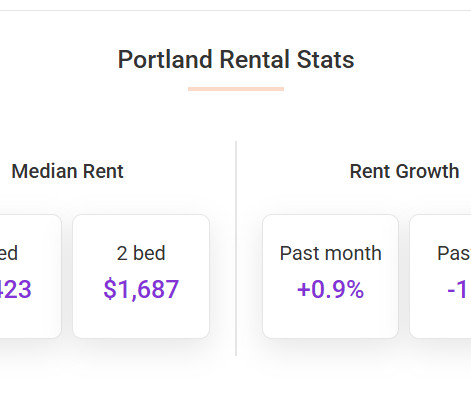Image resolution: width=471 pixels, height=393 pixels.
Task: Click the truncated "Pas" label on right card
Action: [x=454, y=253]
